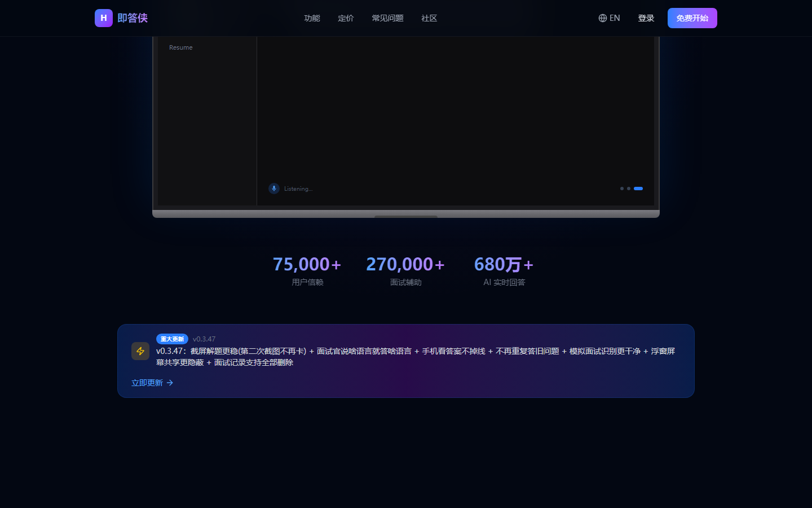Open the 功能 menu item
This screenshot has width=812, height=508.
(312, 18)
